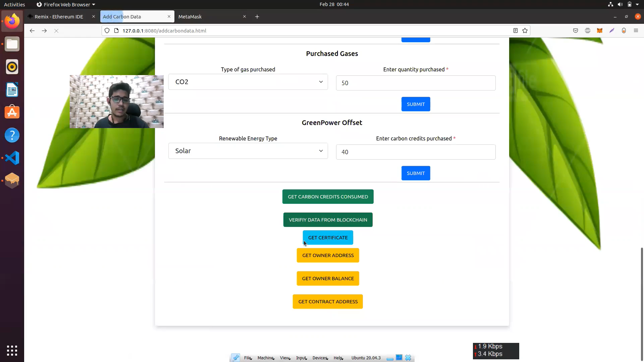This screenshot has height=362, width=644.
Task: Click Activities in the top bar
Action: click(14, 4)
